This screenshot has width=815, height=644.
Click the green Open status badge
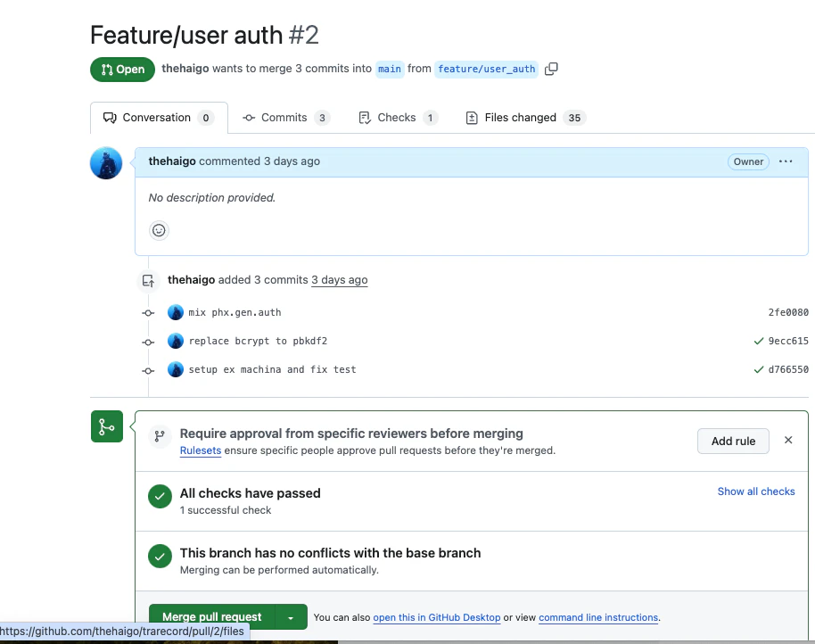click(123, 70)
